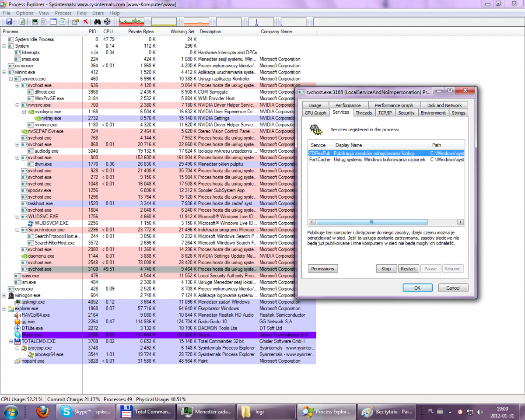Collapse the wininit.exe tree node

pyautogui.click(x=4, y=72)
